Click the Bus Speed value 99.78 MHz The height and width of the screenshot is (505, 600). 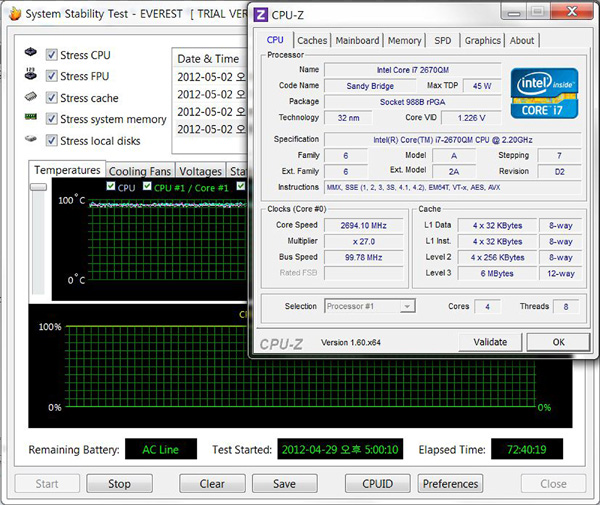pos(364,257)
